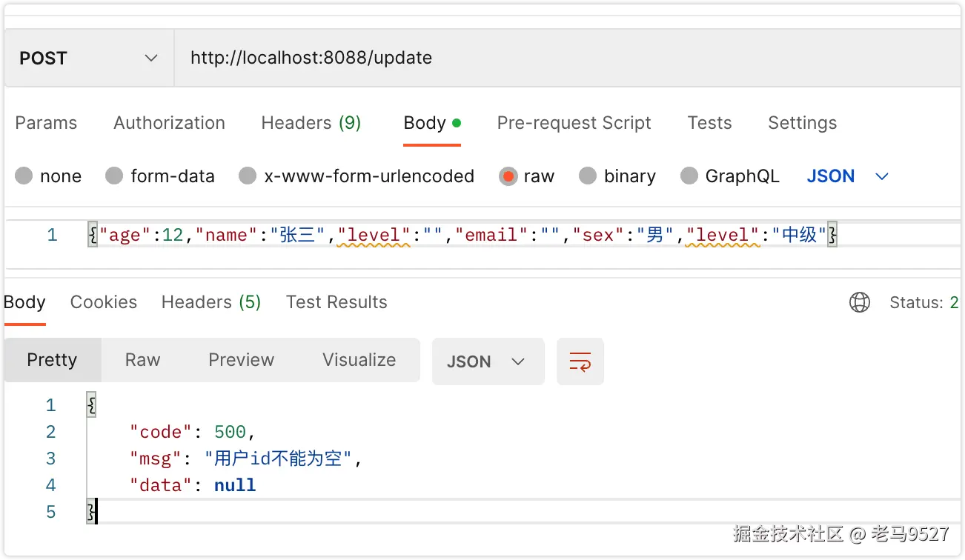Open the Authorization tab
Image resolution: width=965 pixels, height=560 pixels.
169,123
